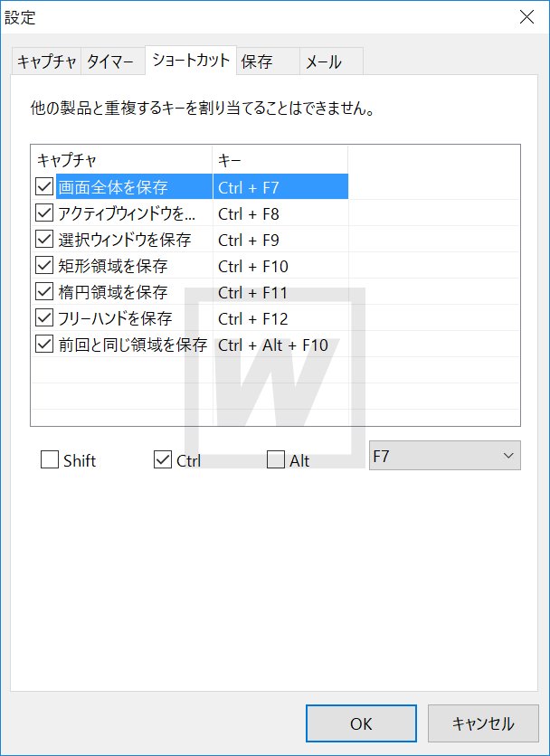This screenshot has height=756, width=550.
Task: Toggle 前回と同じ領域を保存 checkbox
Action: (x=44, y=345)
